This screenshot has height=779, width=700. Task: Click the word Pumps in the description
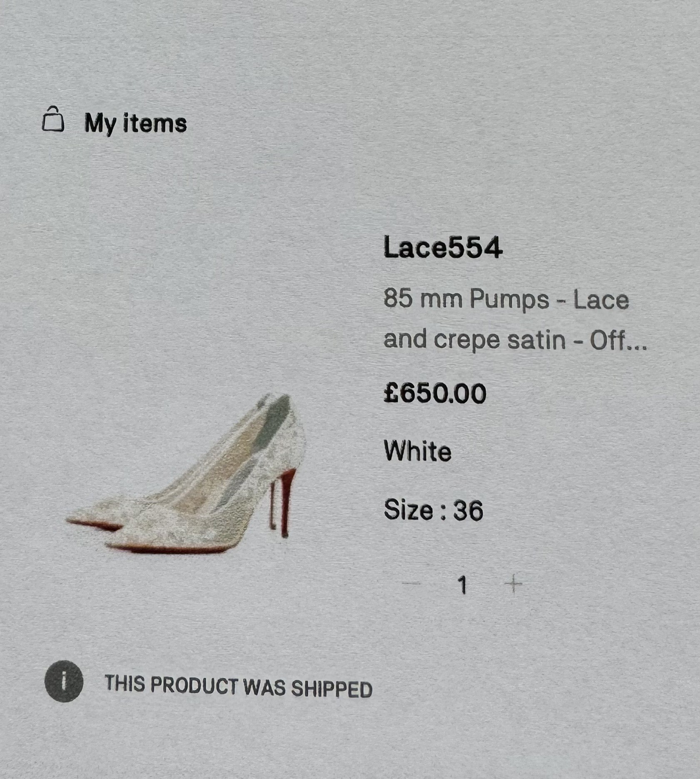[509, 300]
